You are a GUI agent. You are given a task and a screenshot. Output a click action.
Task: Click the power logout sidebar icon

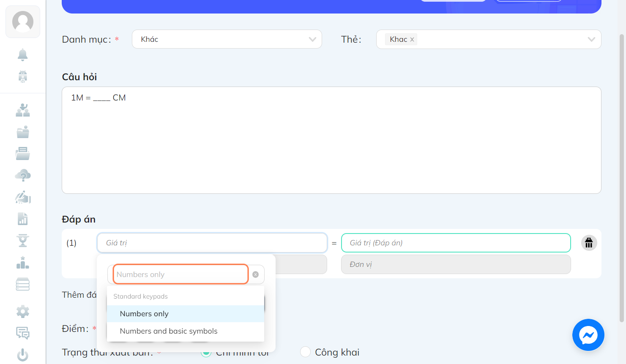(23, 355)
